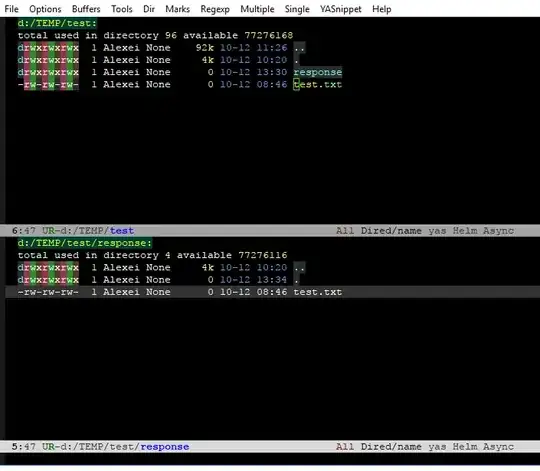
Task: Select test.txt in the response directory listing
Action: (318, 292)
